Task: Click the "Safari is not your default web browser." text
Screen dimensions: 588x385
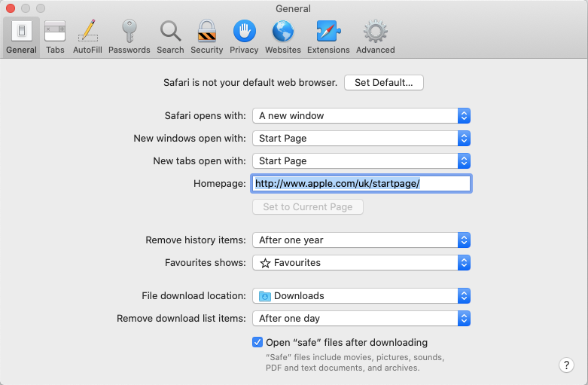Action: pyautogui.click(x=250, y=83)
